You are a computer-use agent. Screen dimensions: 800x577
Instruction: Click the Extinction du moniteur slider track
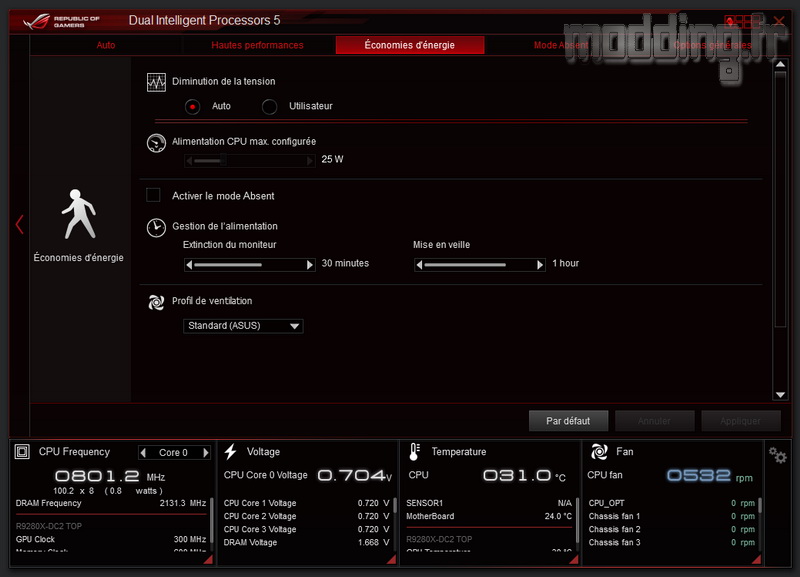[249, 265]
